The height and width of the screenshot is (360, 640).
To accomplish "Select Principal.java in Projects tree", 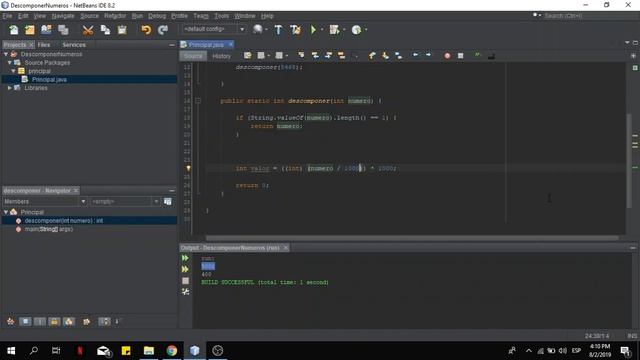I will pos(49,80).
